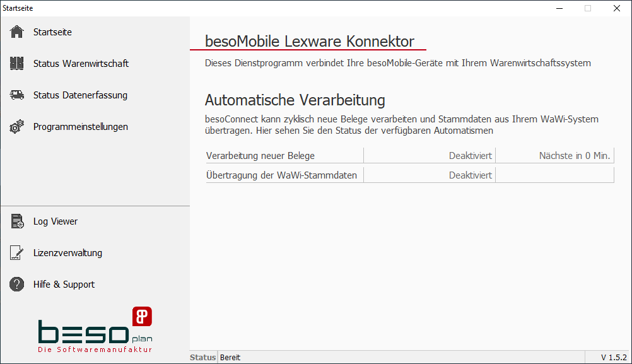Click version number V 1.5.2

(x=614, y=358)
